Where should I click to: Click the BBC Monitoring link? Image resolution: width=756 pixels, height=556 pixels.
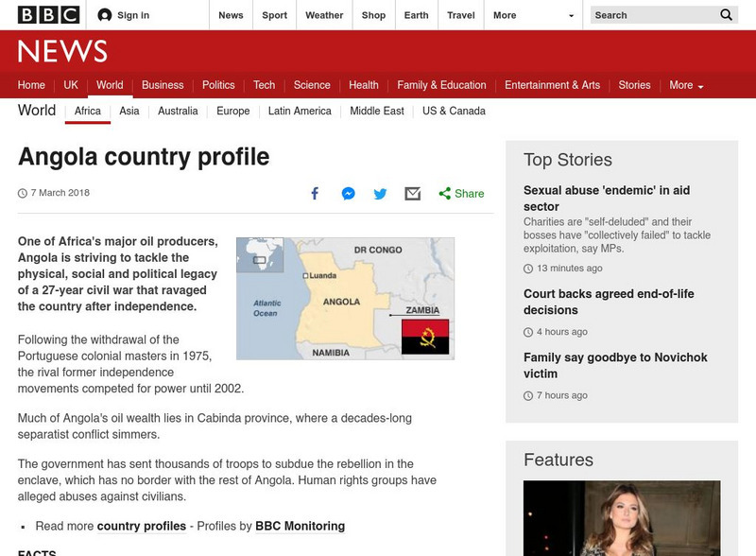302,527
